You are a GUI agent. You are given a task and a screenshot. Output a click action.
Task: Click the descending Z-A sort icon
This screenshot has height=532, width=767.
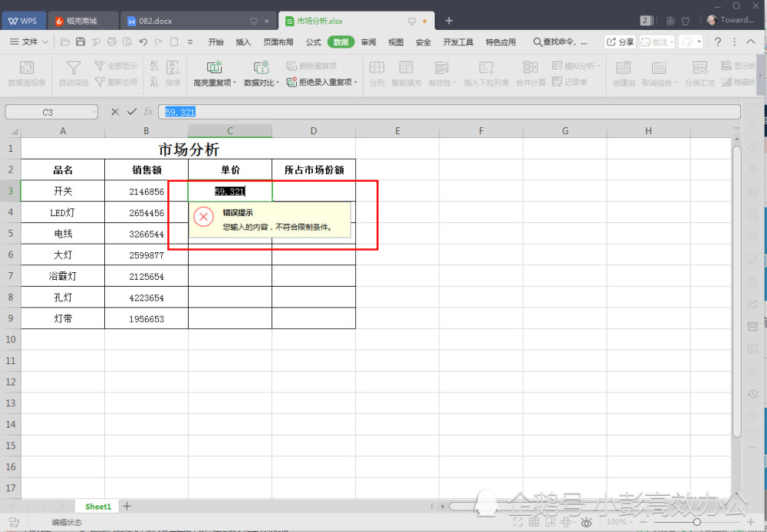click(155, 82)
